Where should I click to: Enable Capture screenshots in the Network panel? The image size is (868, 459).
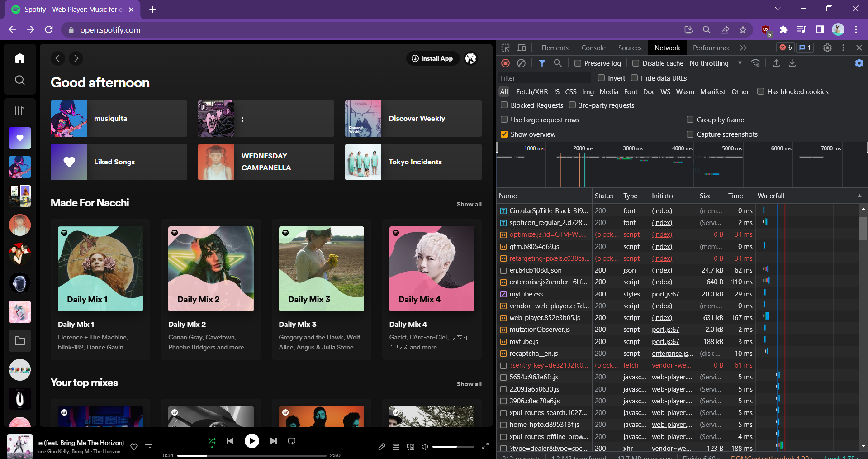(x=690, y=134)
